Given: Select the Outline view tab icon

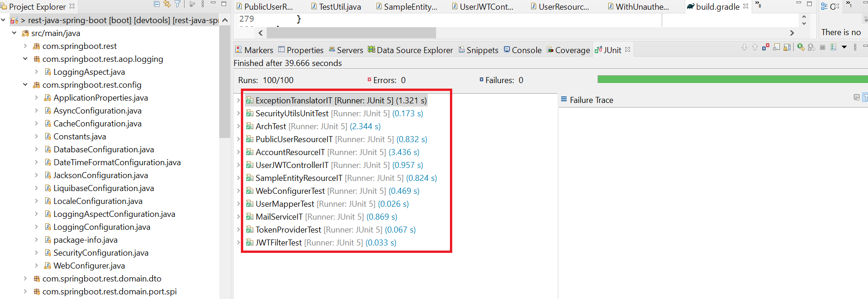Looking at the screenshot, I should click(x=824, y=6).
